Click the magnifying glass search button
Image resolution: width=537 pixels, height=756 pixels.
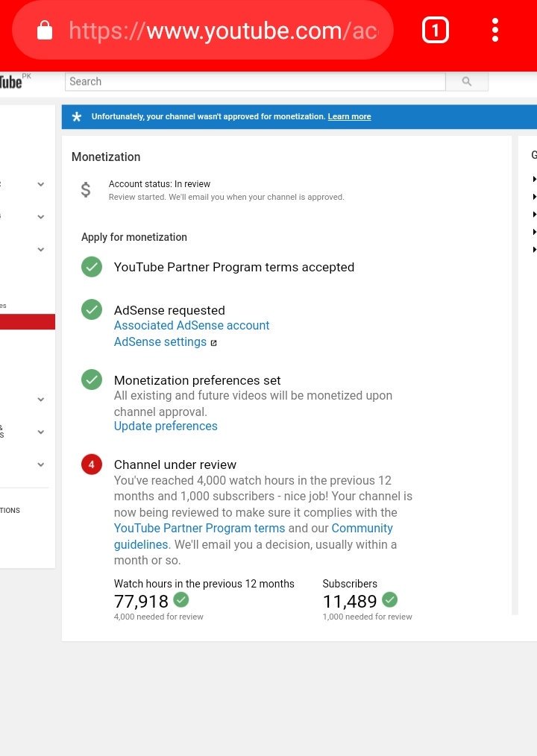pyautogui.click(x=467, y=81)
